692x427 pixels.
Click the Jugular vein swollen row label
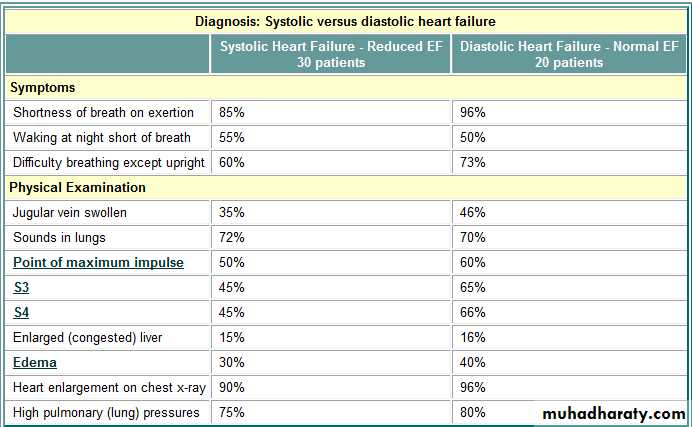(70, 212)
